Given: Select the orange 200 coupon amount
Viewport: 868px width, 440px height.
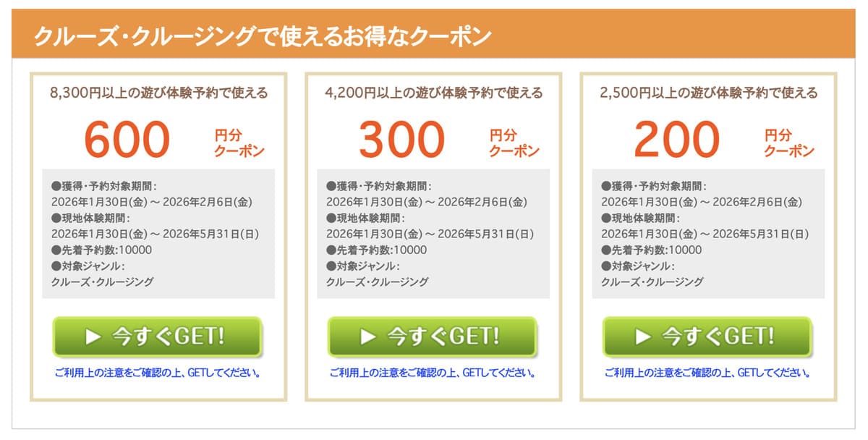Looking at the screenshot, I should 677,139.
